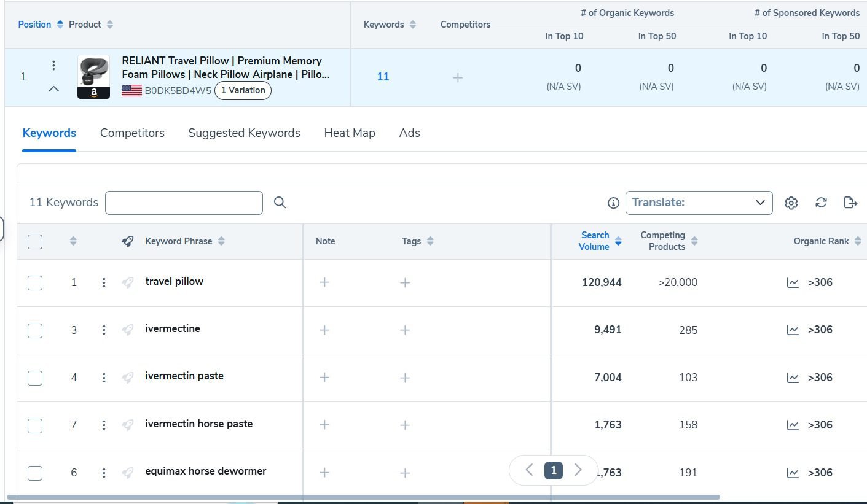Toggle the select-all keywords checkbox

pos(35,241)
